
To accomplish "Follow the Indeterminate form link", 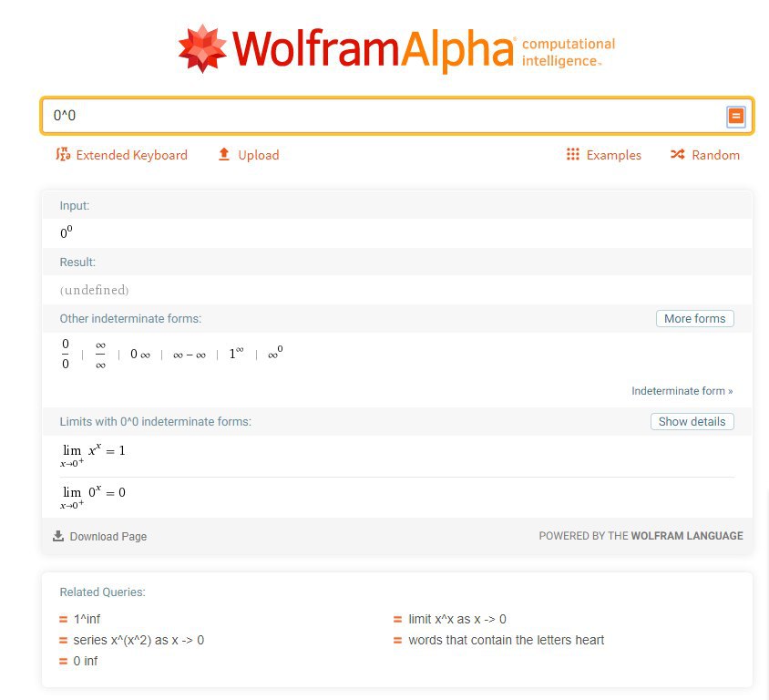I will pyautogui.click(x=682, y=391).
